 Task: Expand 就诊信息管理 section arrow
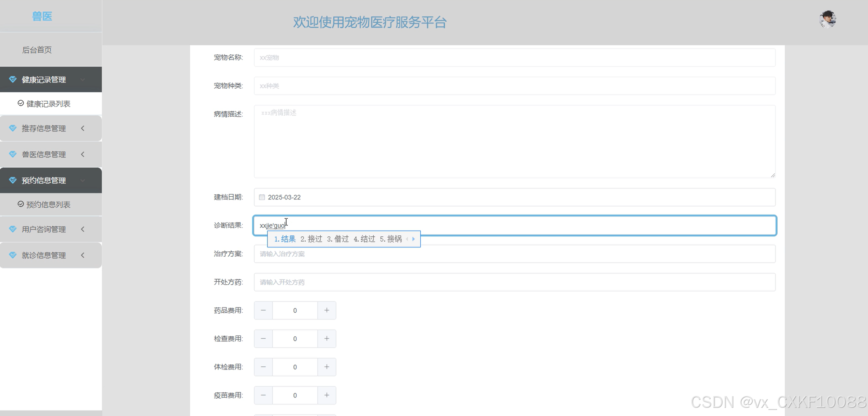tap(82, 255)
